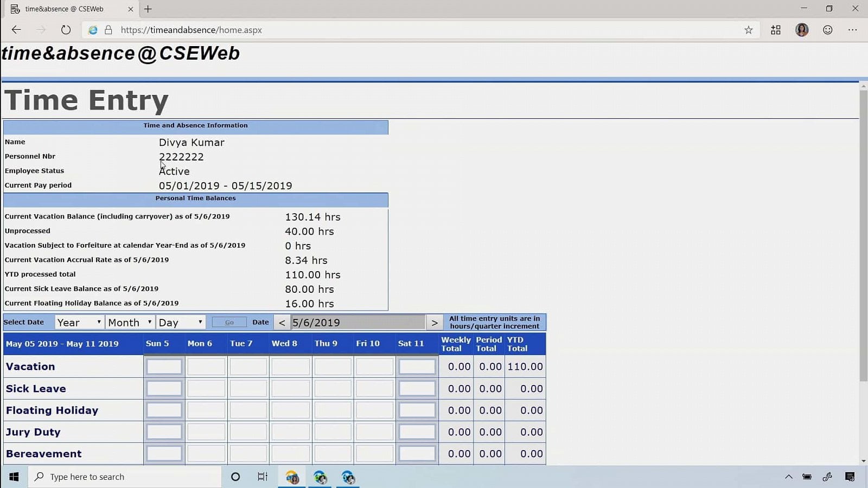Click the sick leave balance 80.00 hrs
Viewport: 868px width, 488px height.
click(309, 290)
